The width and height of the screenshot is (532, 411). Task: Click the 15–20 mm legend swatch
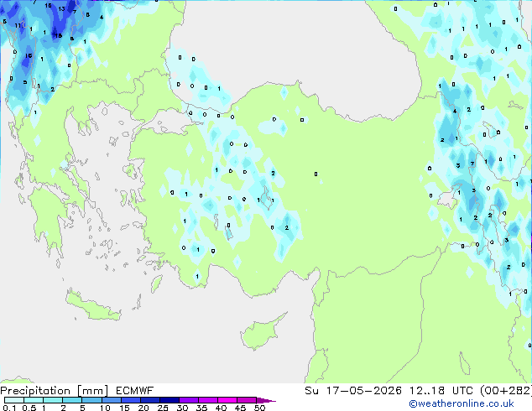130,400
